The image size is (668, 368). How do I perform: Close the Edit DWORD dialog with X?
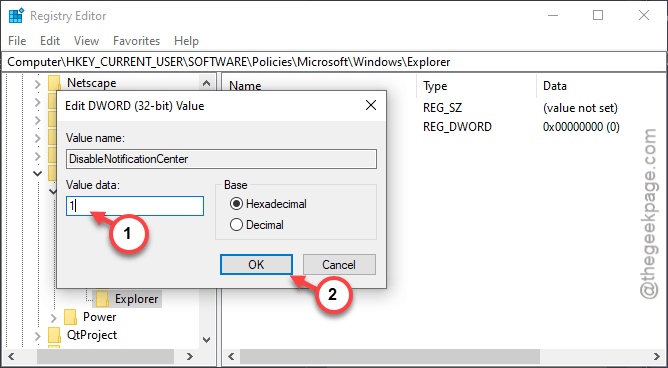(x=371, y=105)
